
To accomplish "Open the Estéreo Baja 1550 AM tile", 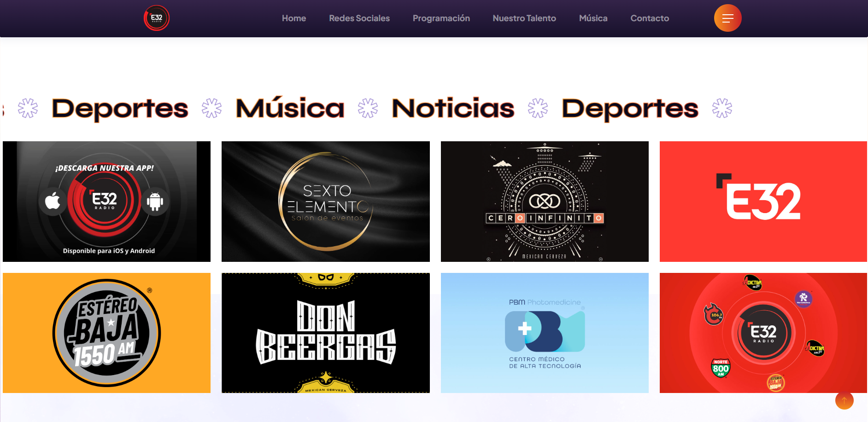I will pyautogui.click(x=106, y=333).
